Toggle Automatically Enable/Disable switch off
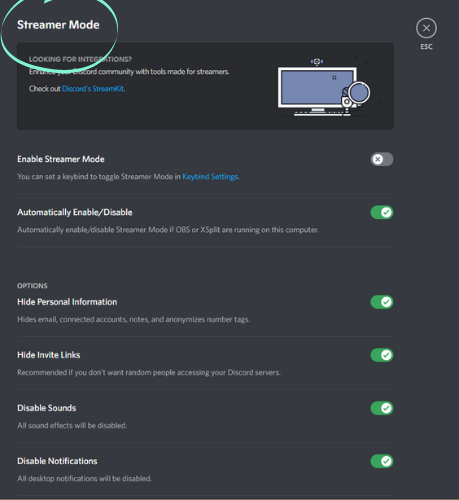Image resolution: width=459 pixels, height=500 pixels. pos(382,212)
